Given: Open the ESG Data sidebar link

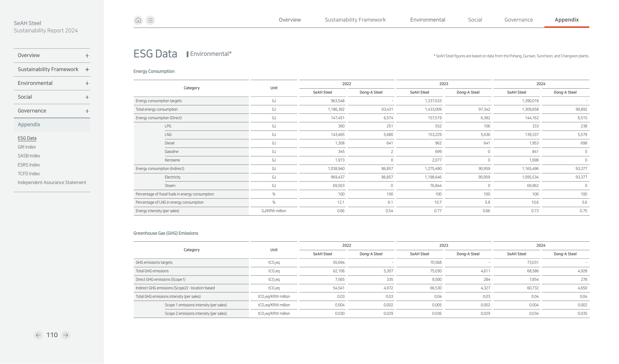Looking at the screenshot, I should click(27, 138).
